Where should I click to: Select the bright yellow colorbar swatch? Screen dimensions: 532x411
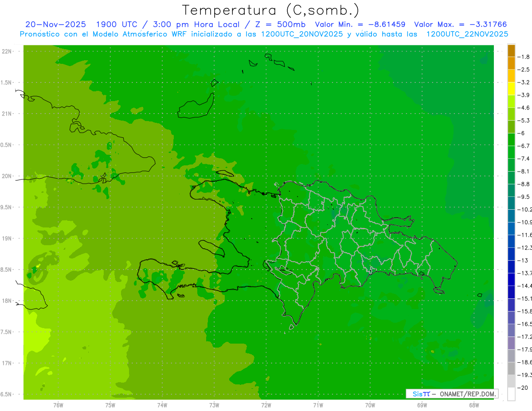[x=511, y=89]
